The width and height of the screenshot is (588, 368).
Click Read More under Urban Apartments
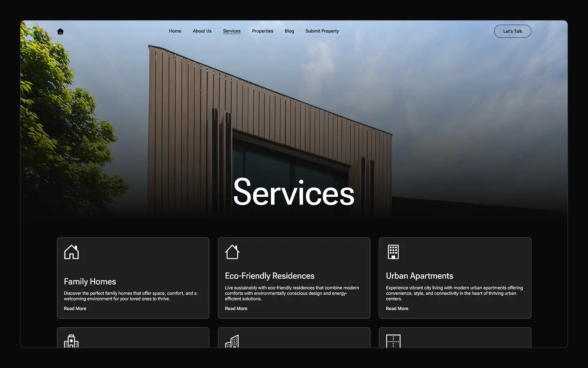397,309
